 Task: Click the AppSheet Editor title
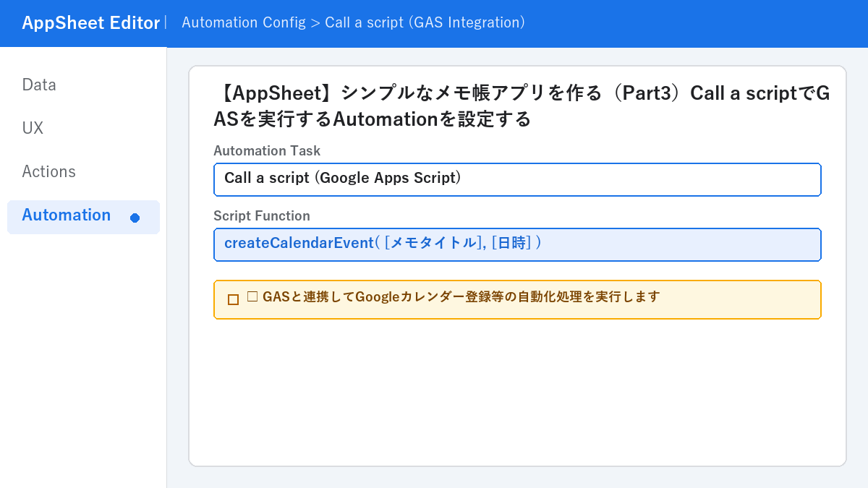click(90, 23)
